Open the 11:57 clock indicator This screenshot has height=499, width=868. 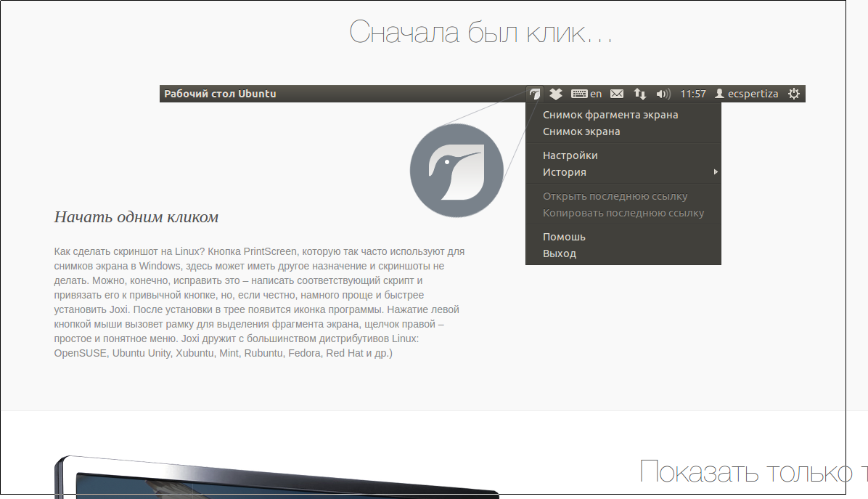click(x=693, y=94)
